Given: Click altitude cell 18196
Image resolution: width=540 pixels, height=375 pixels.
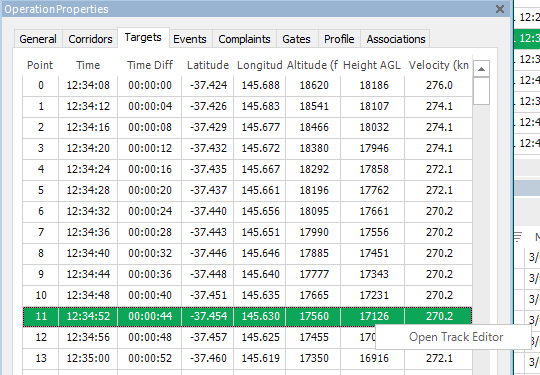Looking at the screenshot, I should [313, 190].
